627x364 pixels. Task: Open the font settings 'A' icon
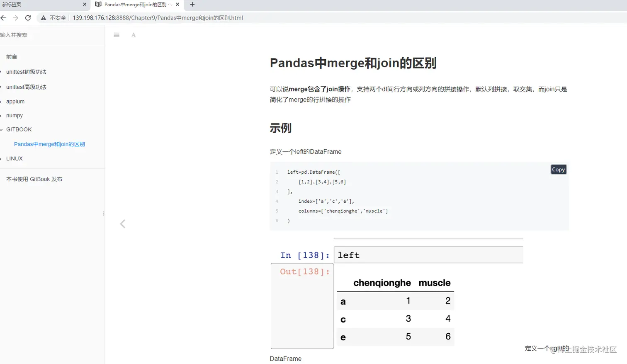point(134,35)
